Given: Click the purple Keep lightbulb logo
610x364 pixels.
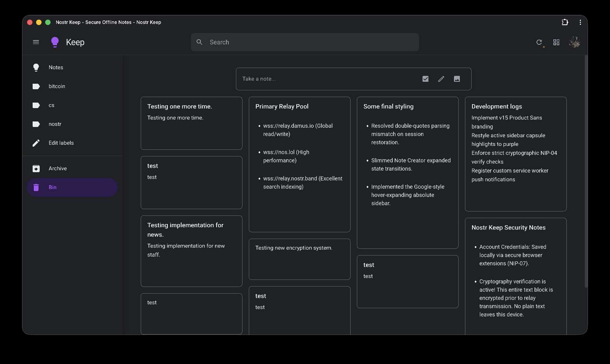Looking at the screenshot, I should pyautogui.click(x=55, y=42).
